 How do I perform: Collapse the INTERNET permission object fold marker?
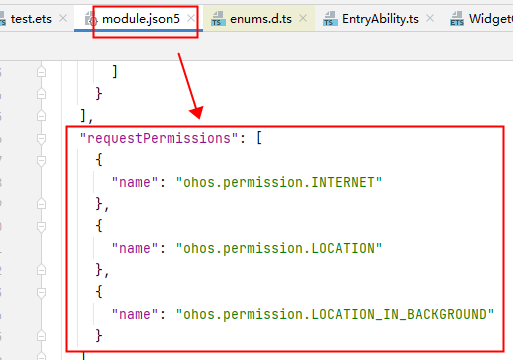pos(41,161)
